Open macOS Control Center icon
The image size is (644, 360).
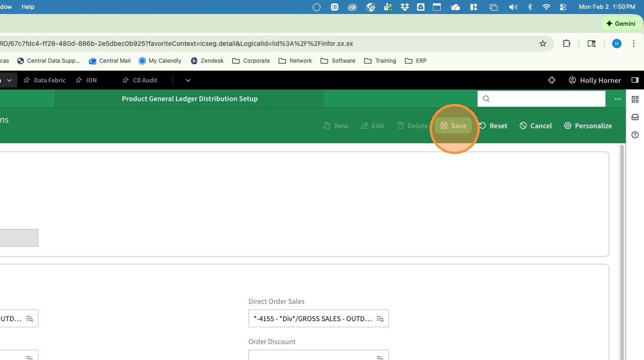click(563, 7)
